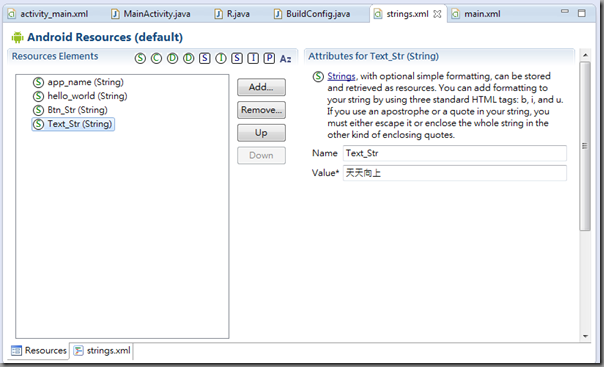
Task: Click the disabled Down button
Action: point(261,155)
